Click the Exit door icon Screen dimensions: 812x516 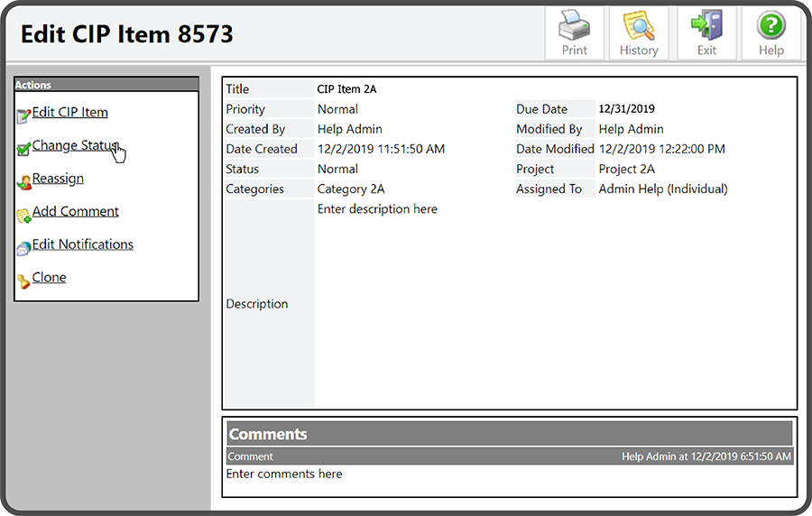[706, 25]
